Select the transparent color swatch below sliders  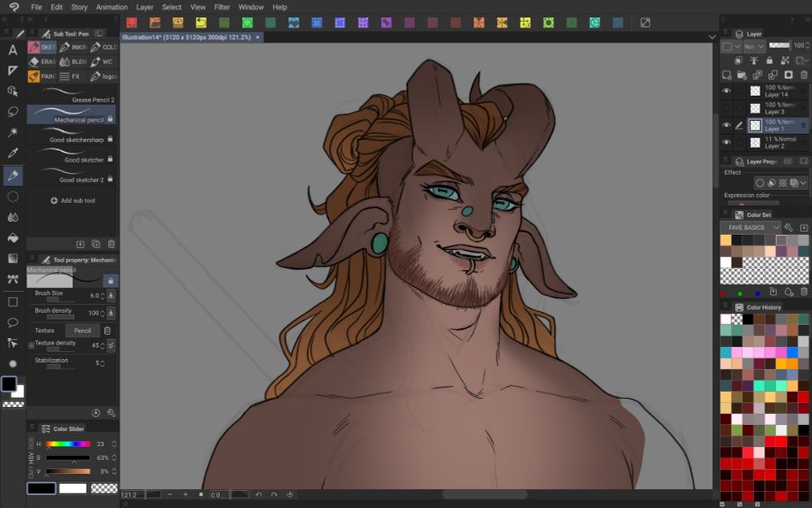pos(104,488)
